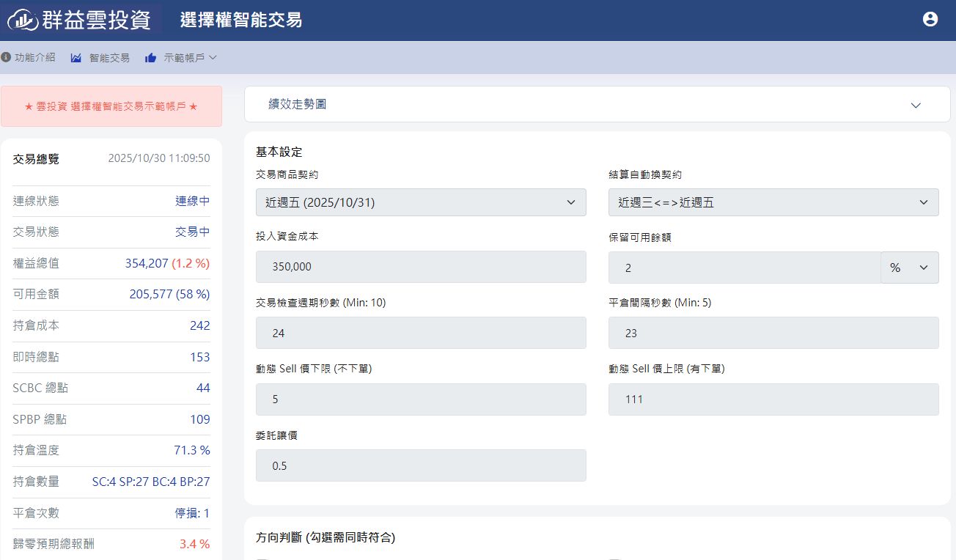
Task: Click the thumbs-up icon beside 示範帳戶
Action: click(x=151, y=58)
